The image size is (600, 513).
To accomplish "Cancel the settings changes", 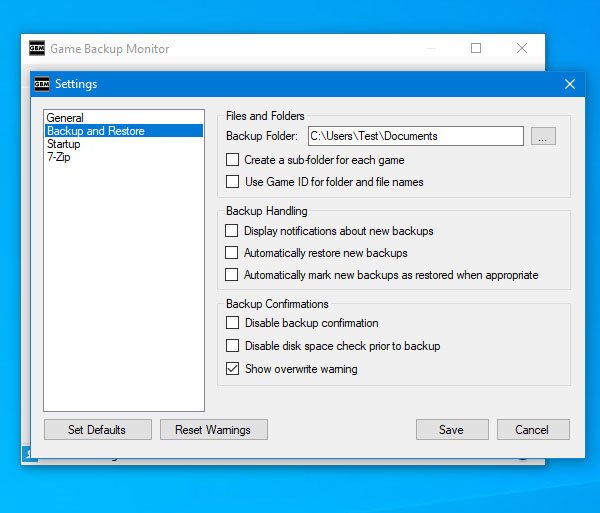I will click(x=533, y=430).
